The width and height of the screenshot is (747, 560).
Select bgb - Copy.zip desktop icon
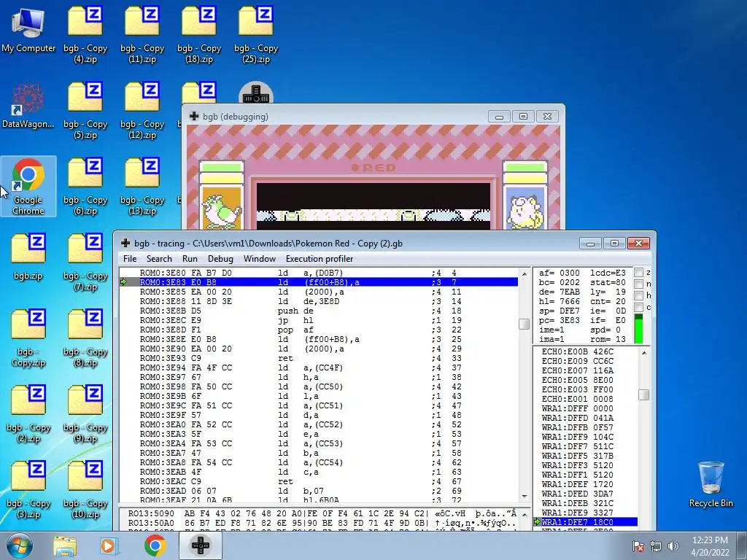click(28, 338)
